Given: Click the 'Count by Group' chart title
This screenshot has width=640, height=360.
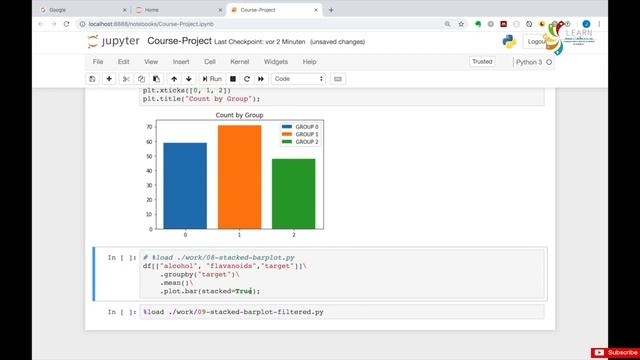Looking at the screenshot, I should click(x=239, y=115).
